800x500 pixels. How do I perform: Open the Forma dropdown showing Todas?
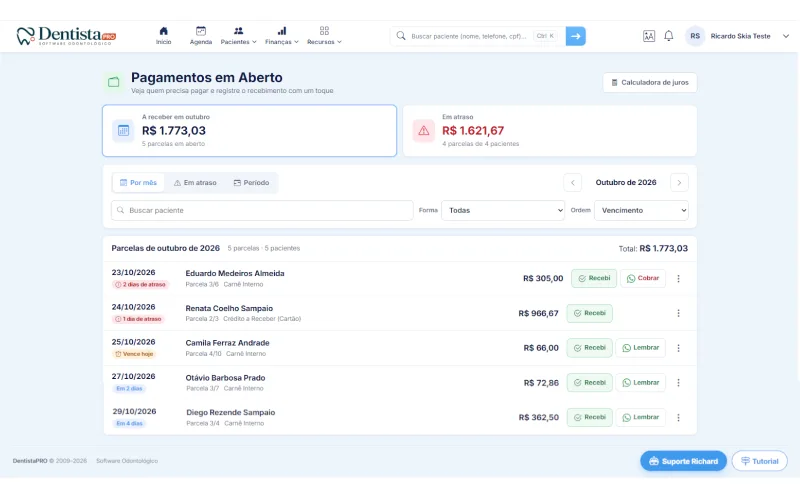[x=503, y=210]
